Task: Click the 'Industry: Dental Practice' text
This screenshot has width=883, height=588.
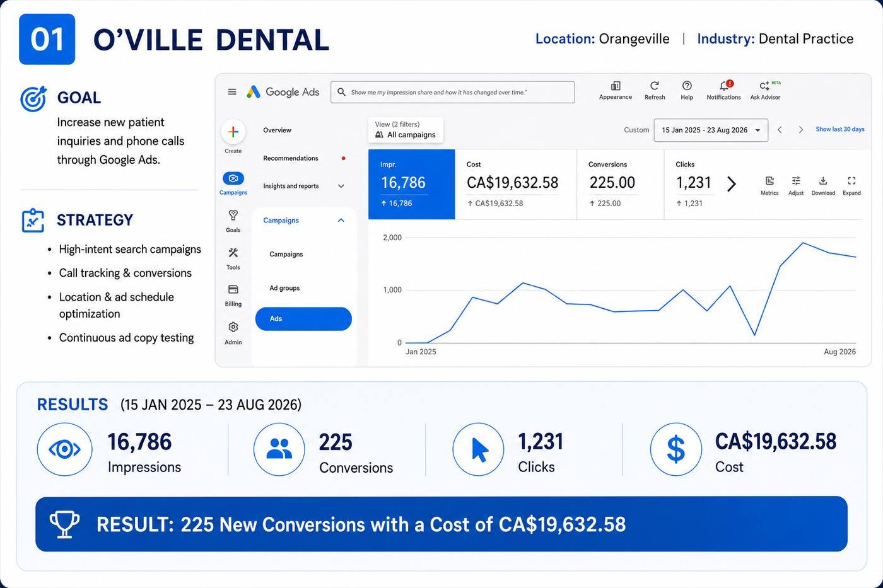Action: tap(775, 39)
